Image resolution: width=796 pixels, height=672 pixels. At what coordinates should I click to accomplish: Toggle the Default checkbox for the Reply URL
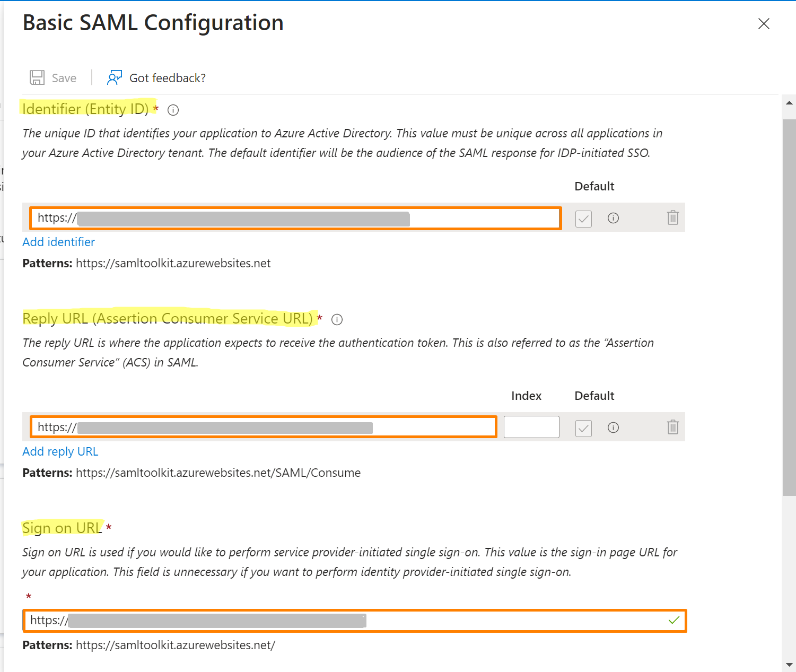pyautogui.click(x=583, y=429)
